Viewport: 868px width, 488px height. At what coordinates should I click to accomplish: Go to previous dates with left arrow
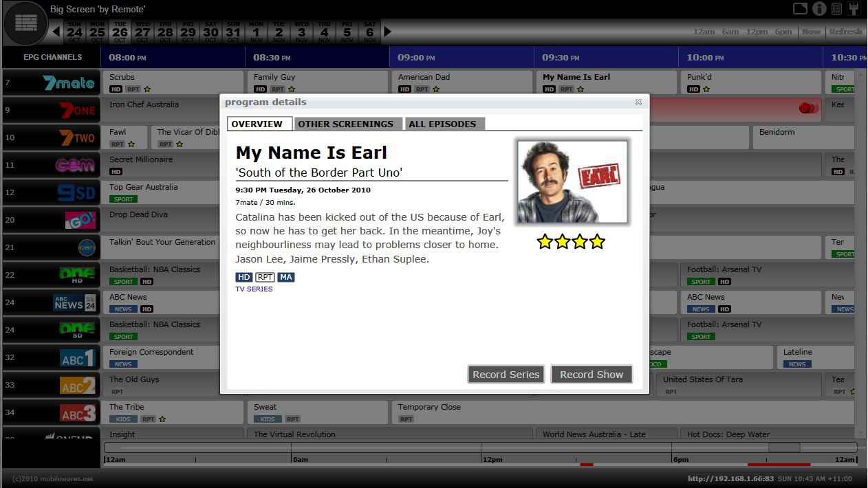pyautogui.click(x=56, y=32)
